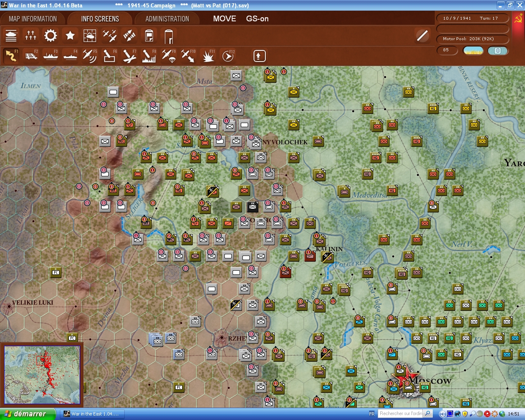The image size is (525, 420).
Task: Click the MOVE mode label
Action: pyautogui.click(x=224, y=19)
